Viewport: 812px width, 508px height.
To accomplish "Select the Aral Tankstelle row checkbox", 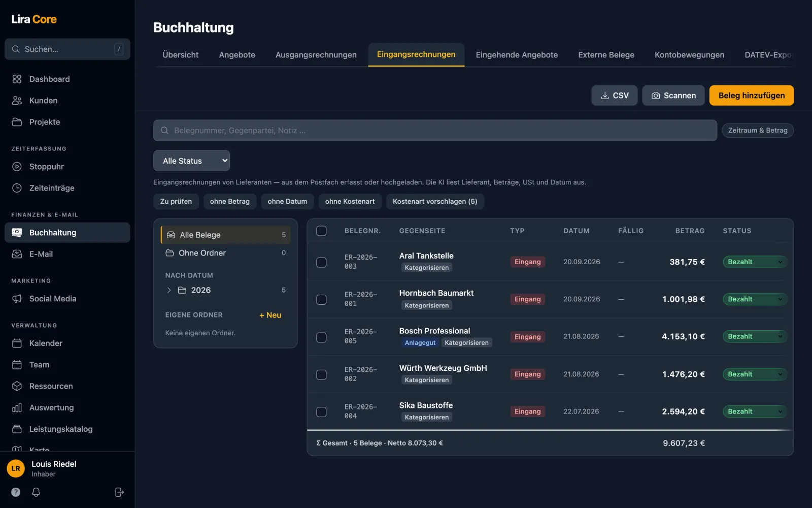I will coord(321,262).
